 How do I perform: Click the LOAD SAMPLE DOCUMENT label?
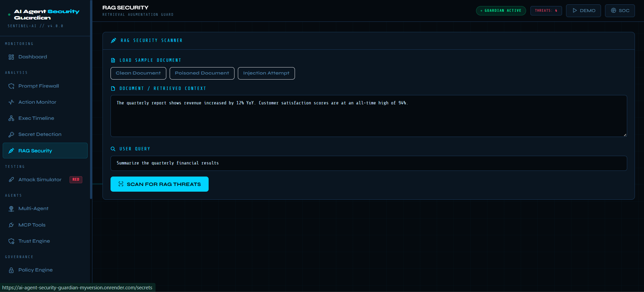coord(151,60)
